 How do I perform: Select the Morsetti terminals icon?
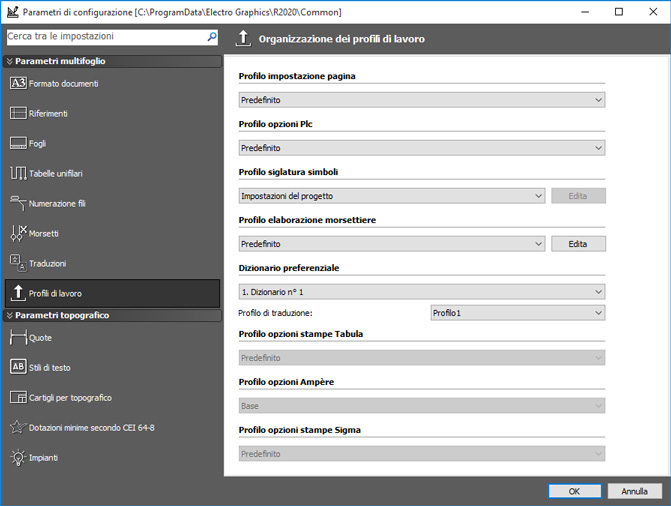tap(18, 233)
